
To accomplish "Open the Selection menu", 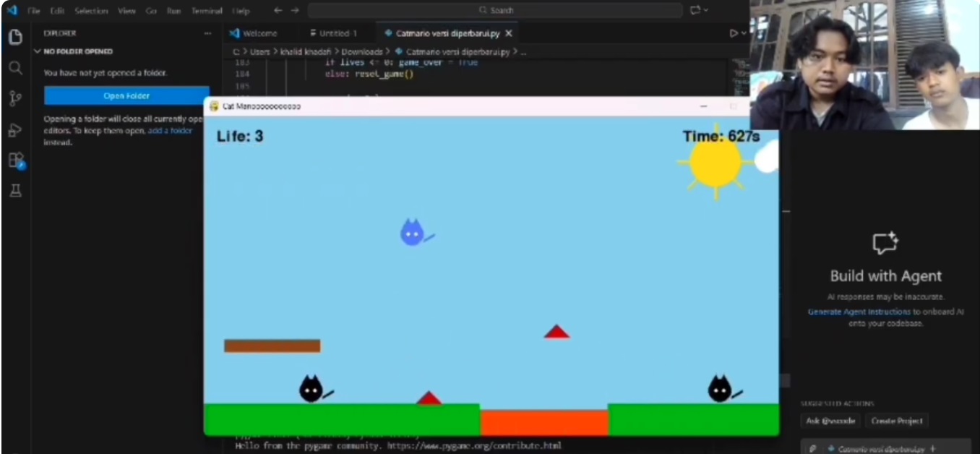I will pyautogui.click(x=90, y=11).
